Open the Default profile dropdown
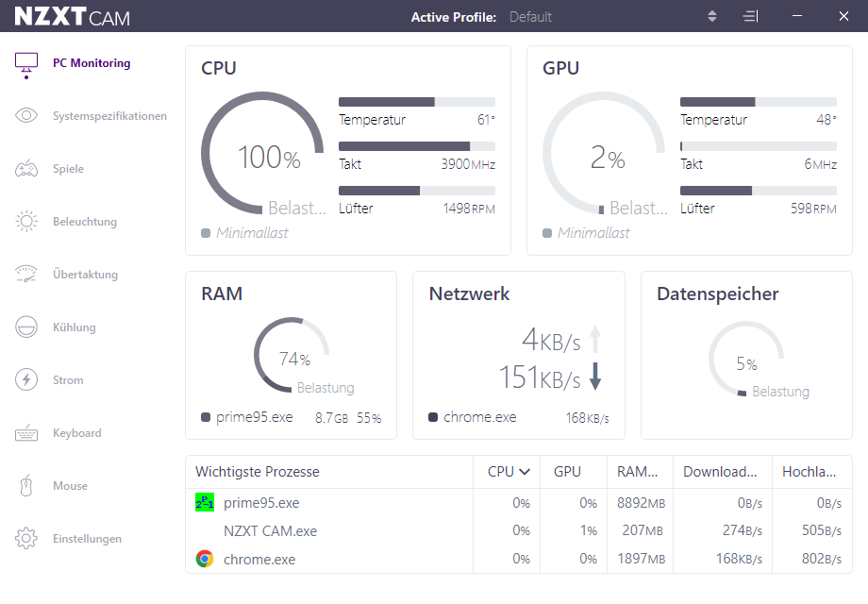 [530, 17]
